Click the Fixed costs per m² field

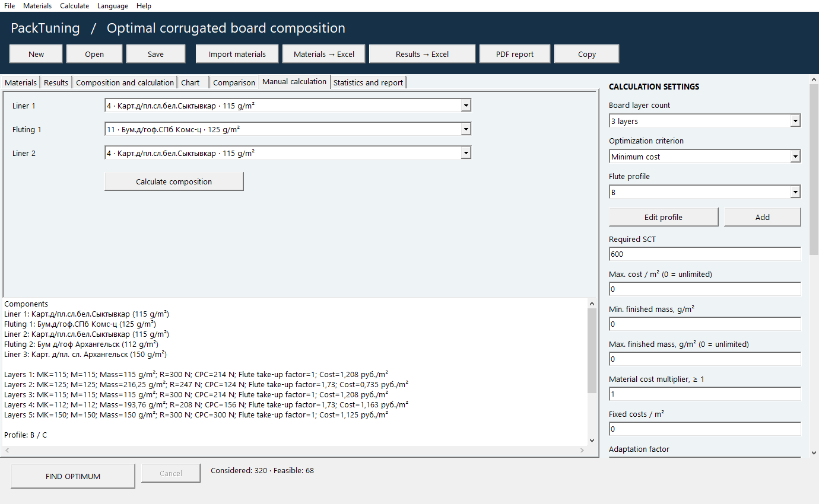[704, 429]
